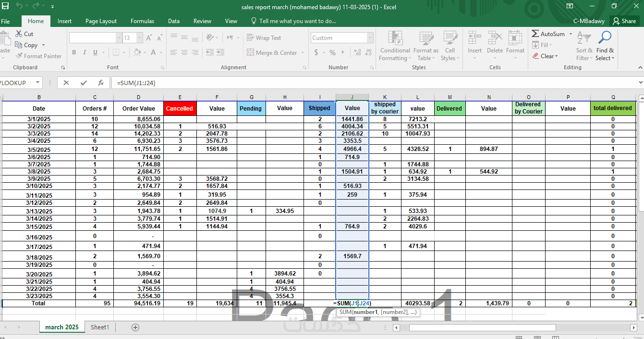Toggle Align Left
Image resolution: width=644 pixels, height=339 pixels.
click(x=173, y=52)
